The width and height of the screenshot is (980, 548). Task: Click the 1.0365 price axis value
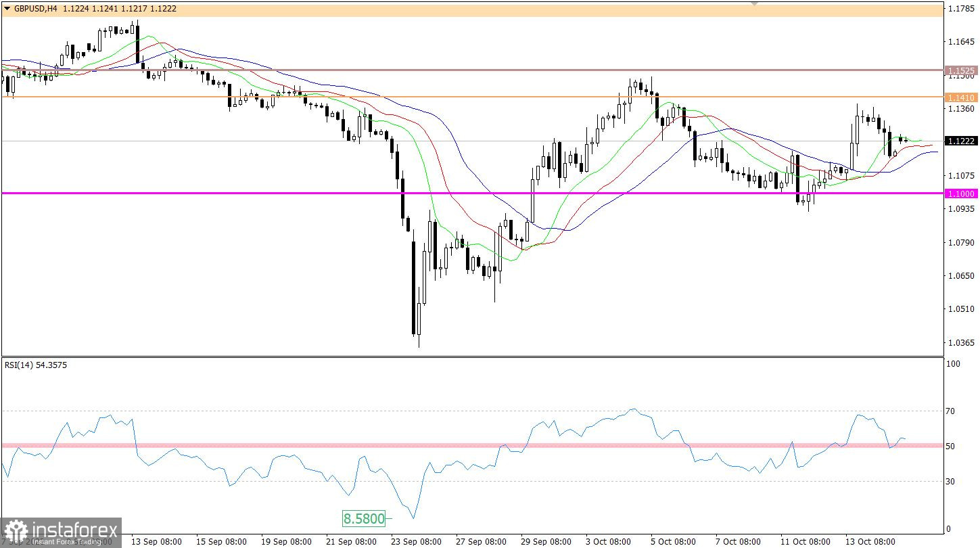960,343
